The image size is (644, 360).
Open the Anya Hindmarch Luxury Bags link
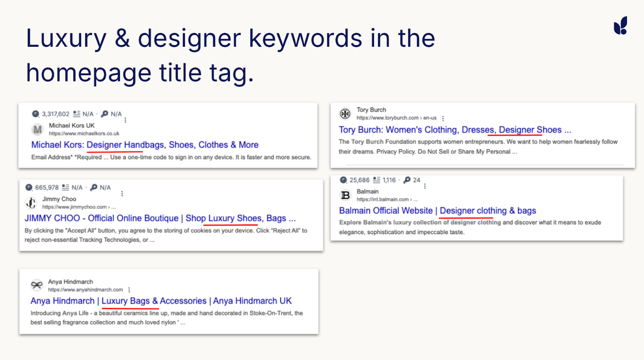click(161, 301)
